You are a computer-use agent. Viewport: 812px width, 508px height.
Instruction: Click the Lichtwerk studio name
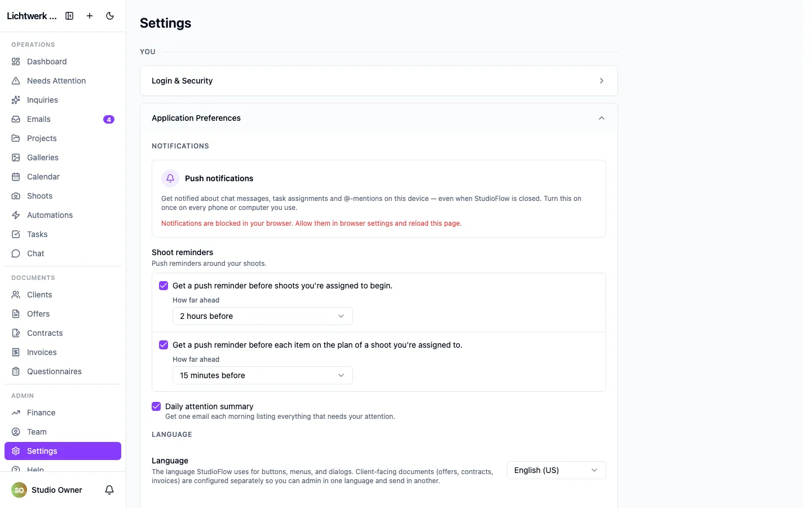(32, 16)
